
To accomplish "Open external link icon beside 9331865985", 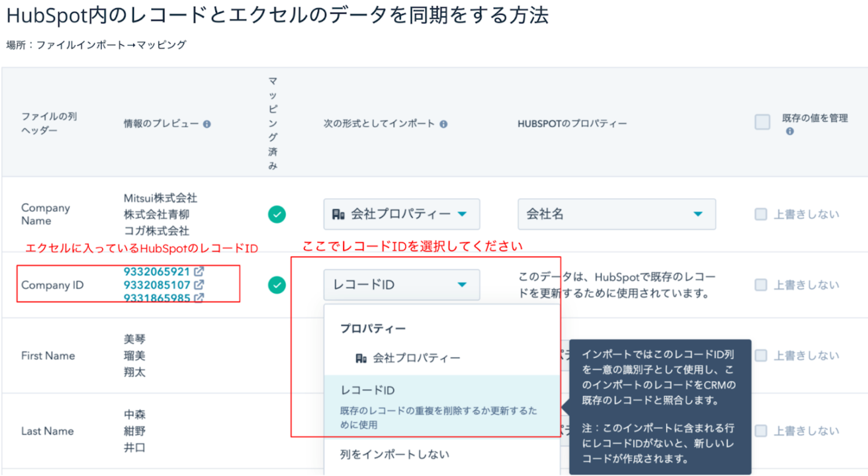I will (198, 298).
